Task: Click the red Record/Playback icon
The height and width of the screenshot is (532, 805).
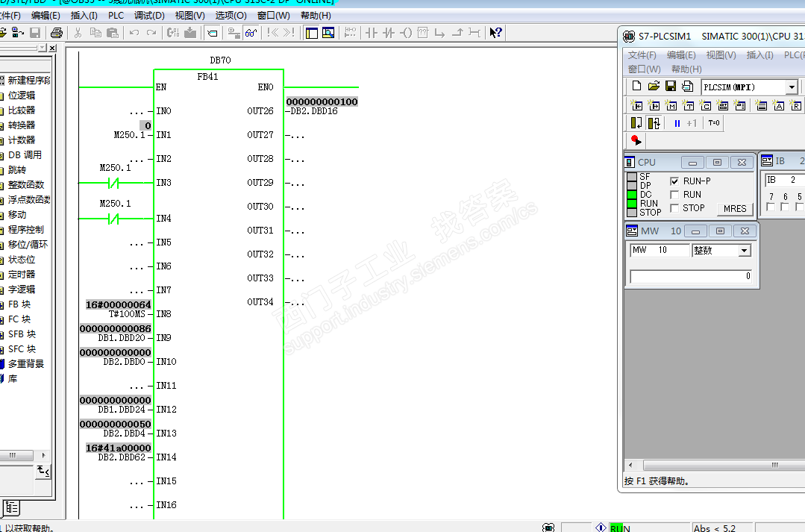Action: coord(636,140)
